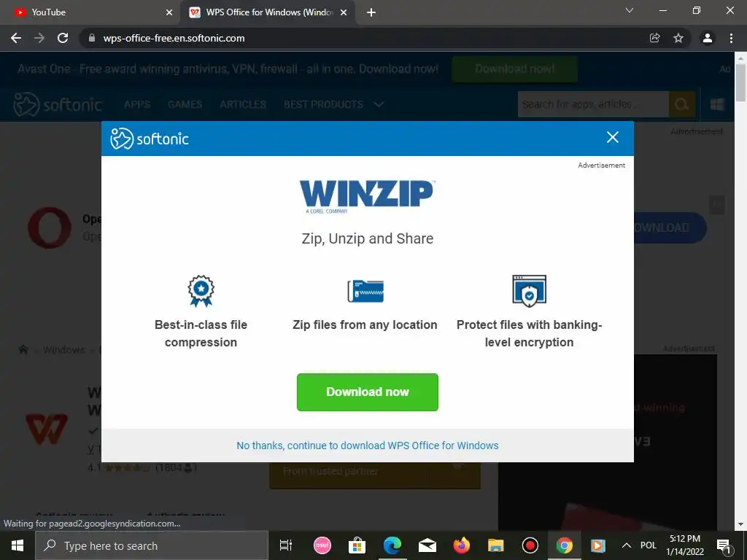
Task: Click the shield encryption icon
Action: pyautogui.click(x=529, y=290)
